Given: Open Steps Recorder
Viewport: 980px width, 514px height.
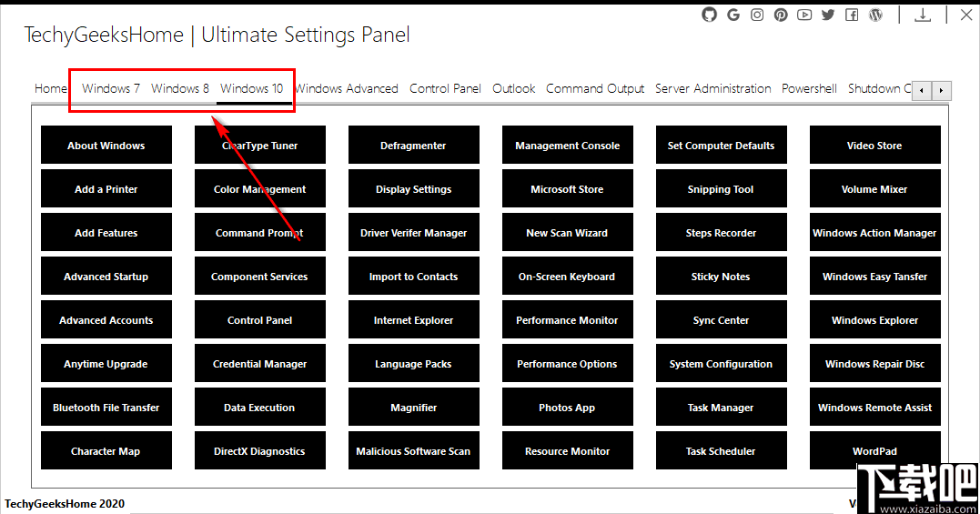Looking at the screenshot, I should pyautogui.click(x=722, y=232).
